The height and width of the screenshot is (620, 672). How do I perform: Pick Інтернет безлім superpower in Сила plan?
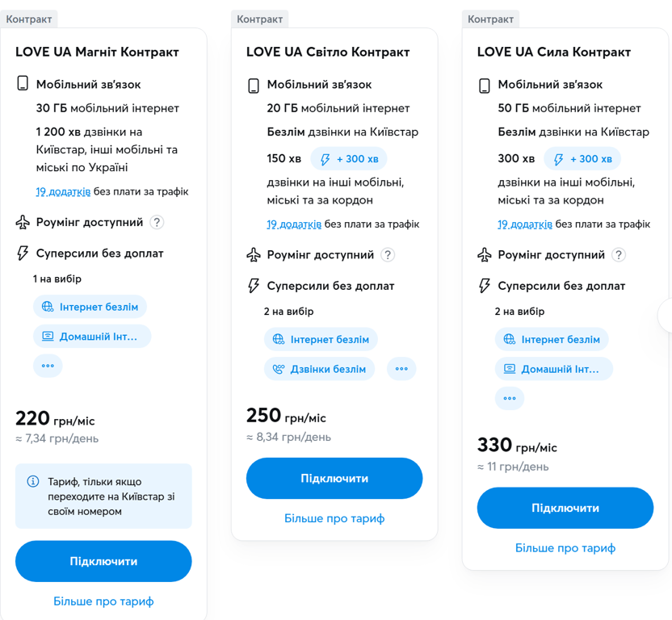click(552, 339)
